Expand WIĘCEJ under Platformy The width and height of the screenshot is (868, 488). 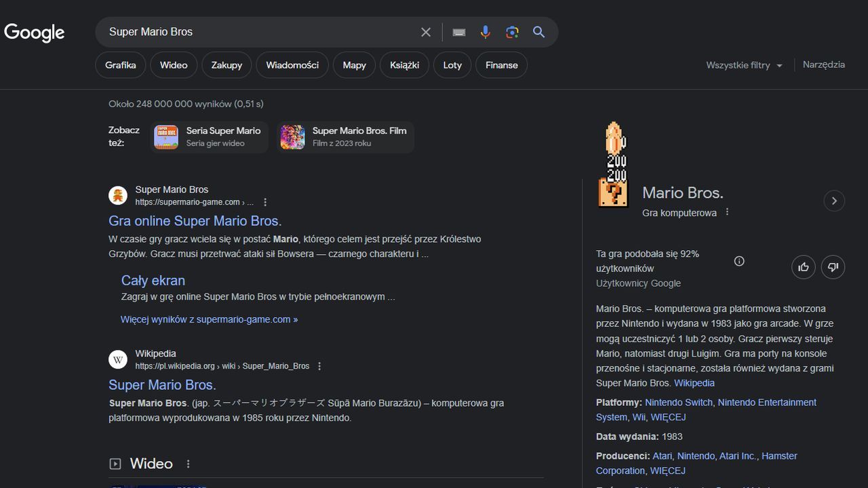pos(668,417)
